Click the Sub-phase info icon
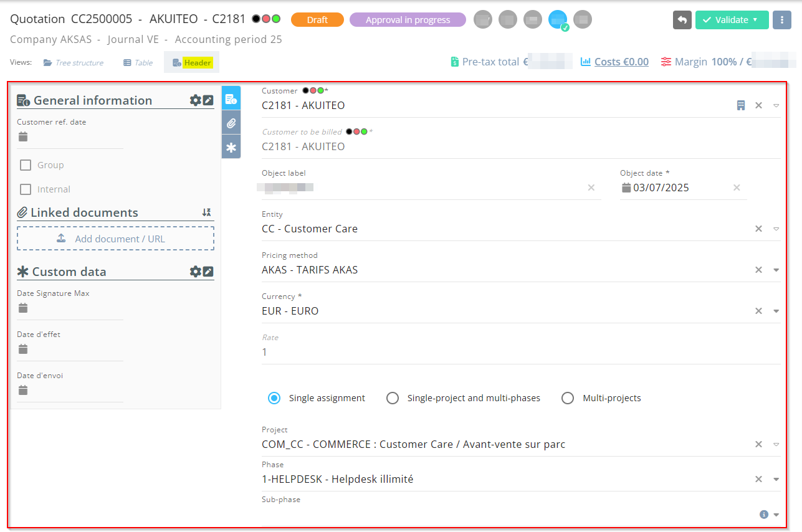 (764, 515)
